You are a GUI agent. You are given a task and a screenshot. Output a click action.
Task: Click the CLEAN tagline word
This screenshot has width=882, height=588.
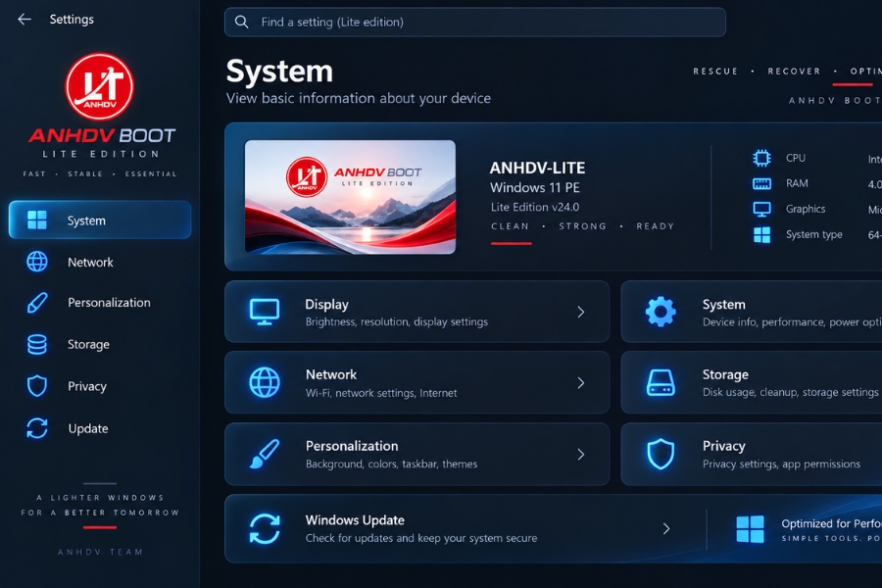point(510,226)
